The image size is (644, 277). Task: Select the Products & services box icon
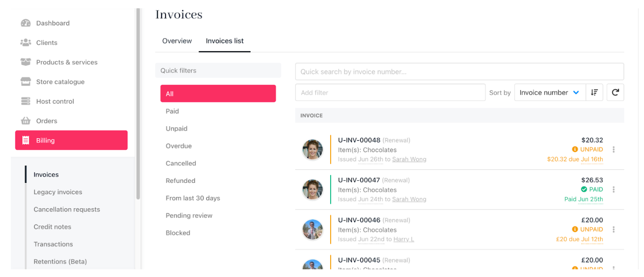[26, 62]
